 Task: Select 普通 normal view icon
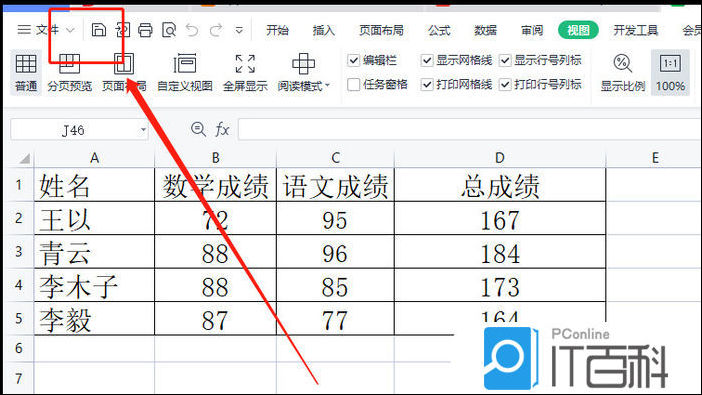26,73
